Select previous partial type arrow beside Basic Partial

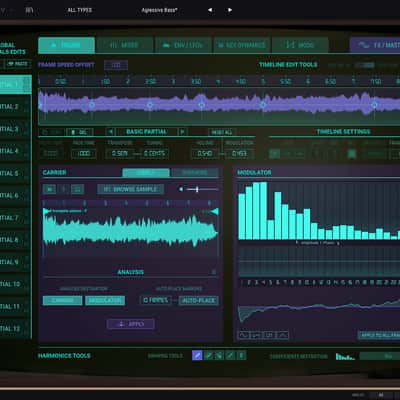point(111,132)
